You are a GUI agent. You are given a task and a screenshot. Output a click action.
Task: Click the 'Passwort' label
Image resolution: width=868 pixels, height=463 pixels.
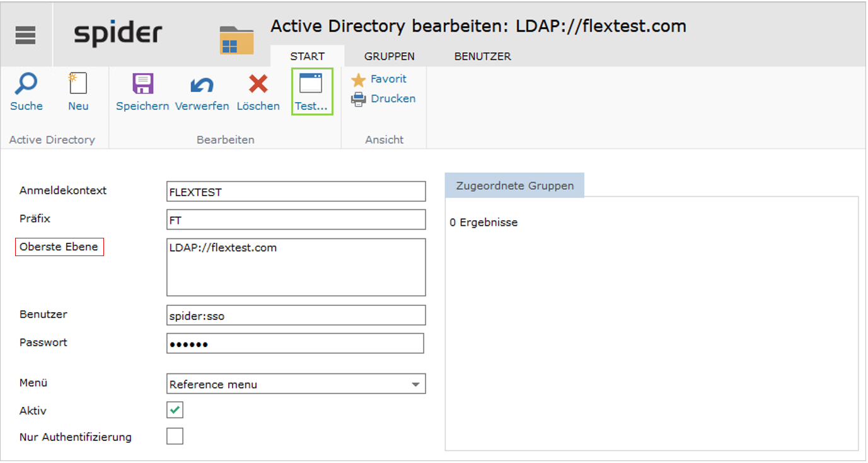click(43, 343)
